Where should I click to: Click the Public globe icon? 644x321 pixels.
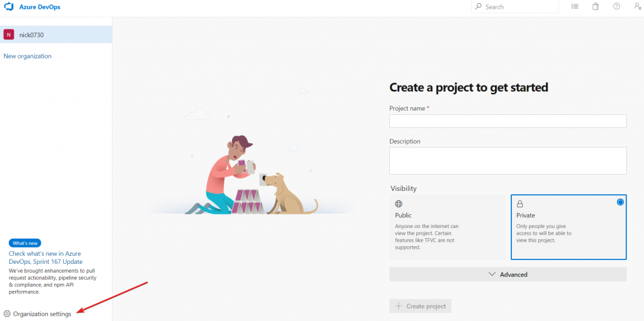coord(398,204)
